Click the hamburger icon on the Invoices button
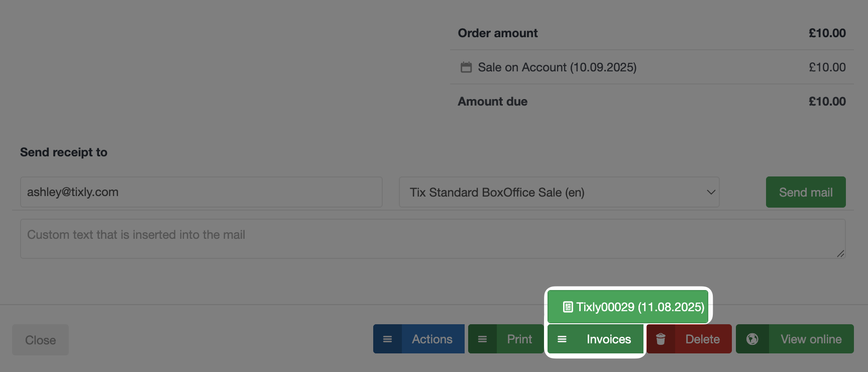Viewport: 868px width, 372px height. pos(562,339)
